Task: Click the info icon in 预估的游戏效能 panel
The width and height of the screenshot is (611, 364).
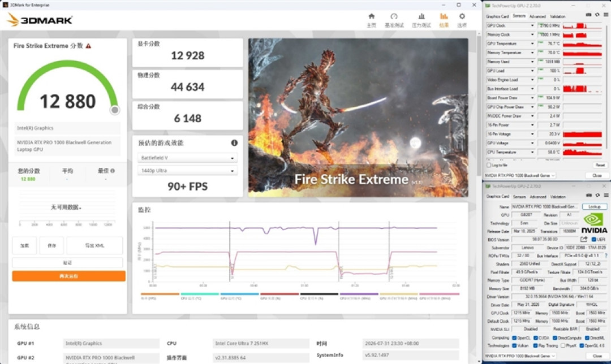Action: click(234, 143)
